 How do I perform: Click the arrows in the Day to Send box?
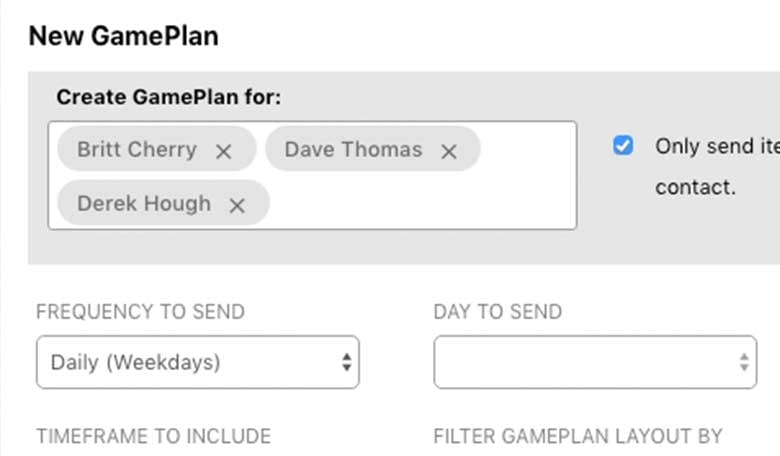(x=744, y=362)
